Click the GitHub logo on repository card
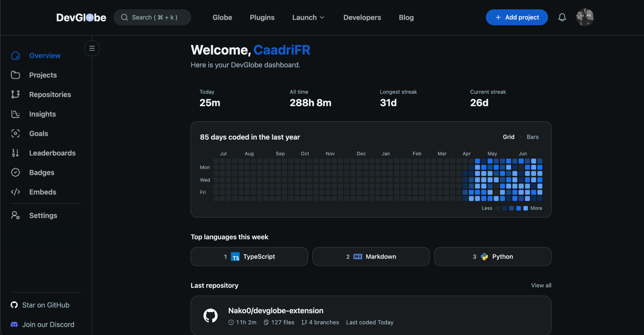 click(x=210, y=315)
